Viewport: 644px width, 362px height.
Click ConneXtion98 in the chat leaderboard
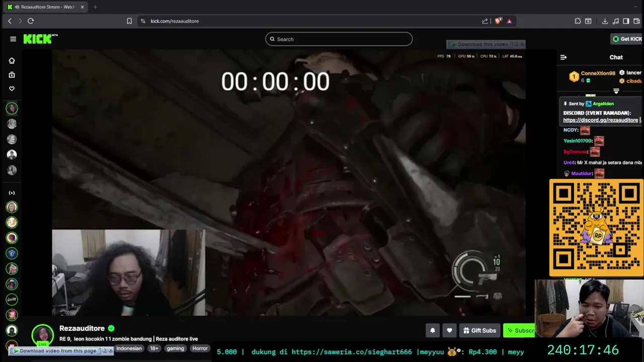[598, 73]
